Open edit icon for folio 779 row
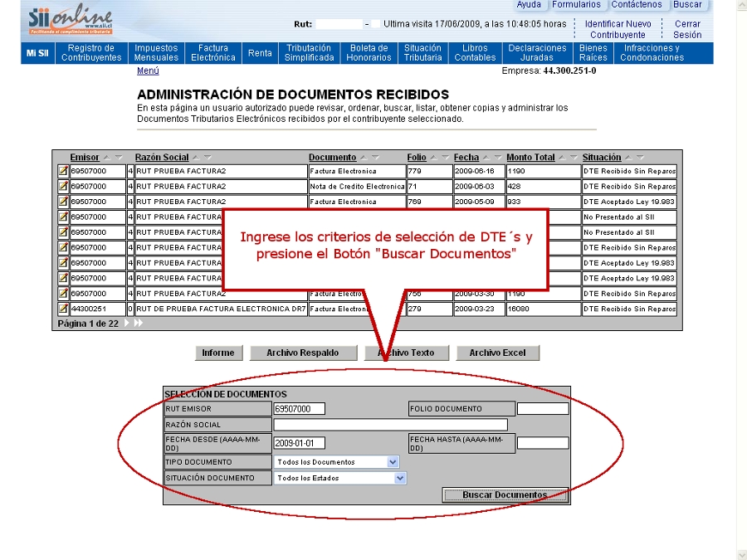The height and width of the screenshot is (560, 747). pos(63,171)
